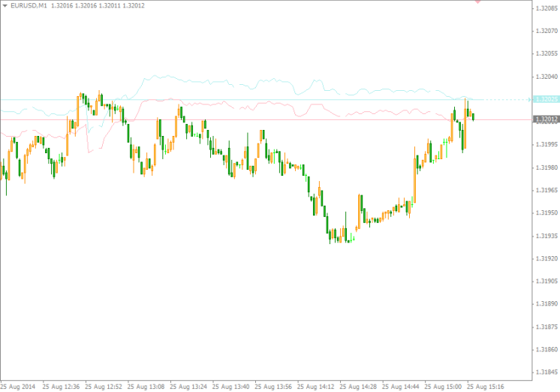
Task: Click the OHLC values beside the symbol name
Action: point(98,5)
